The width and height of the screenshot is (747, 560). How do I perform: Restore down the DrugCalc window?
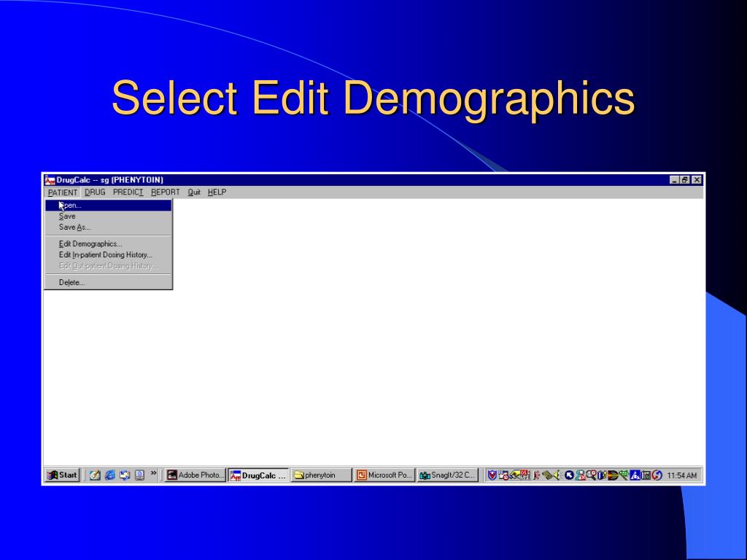684,180
